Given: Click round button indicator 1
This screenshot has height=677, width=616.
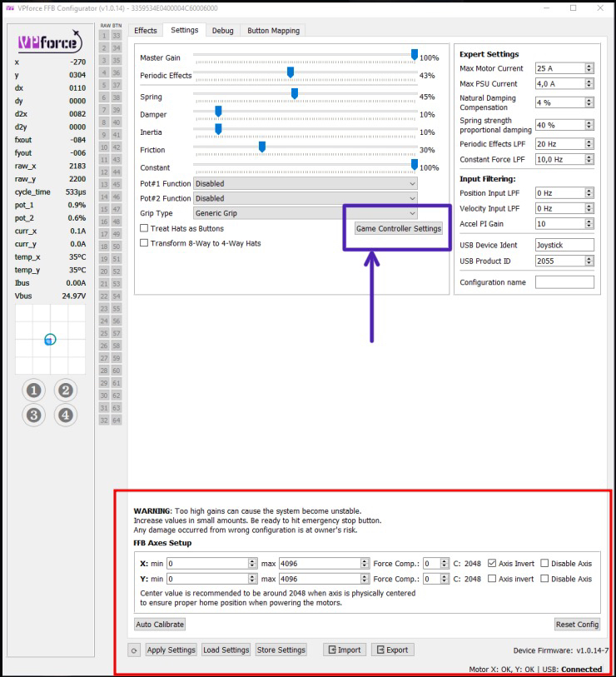Looking at the screenshot, I should coord(33,391).
